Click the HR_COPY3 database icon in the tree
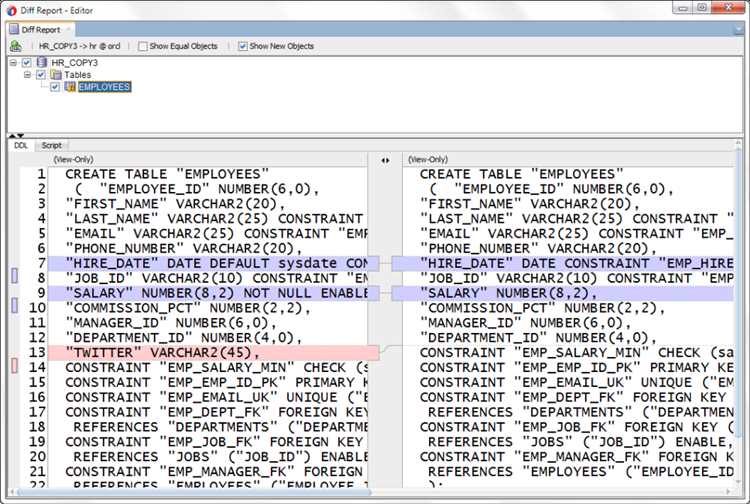 [42, 62]
